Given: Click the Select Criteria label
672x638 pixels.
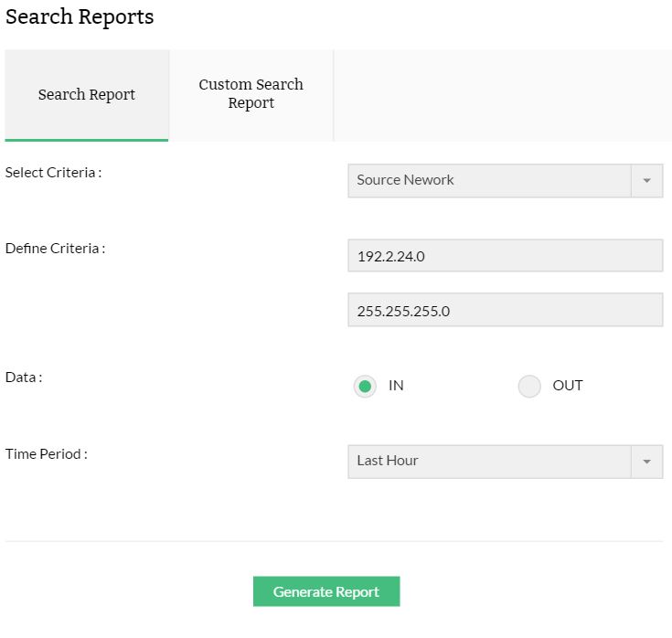Looking at the screenshot, I should click(53, 172).
